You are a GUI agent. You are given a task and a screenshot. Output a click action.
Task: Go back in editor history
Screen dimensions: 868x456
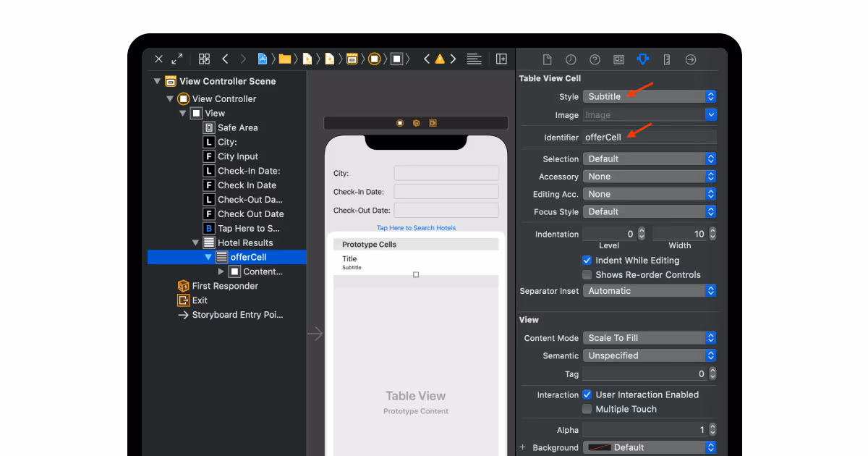225,59
